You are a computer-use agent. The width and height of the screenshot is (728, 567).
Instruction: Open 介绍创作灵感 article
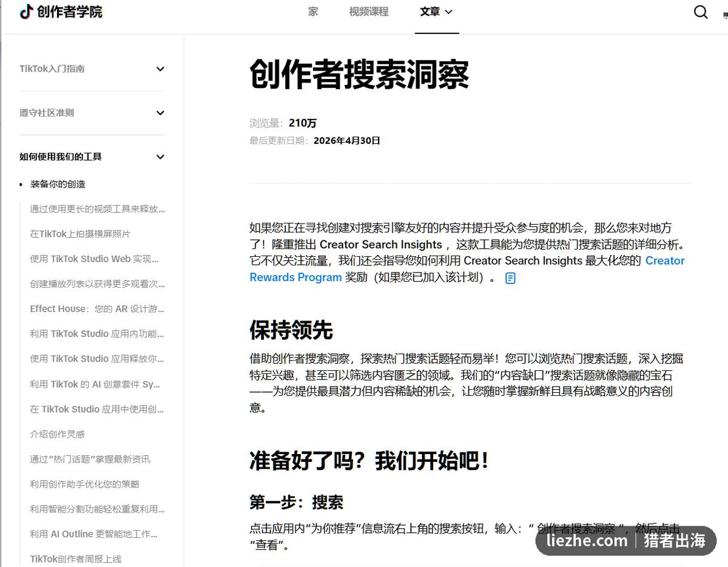[x=58, y=434]
